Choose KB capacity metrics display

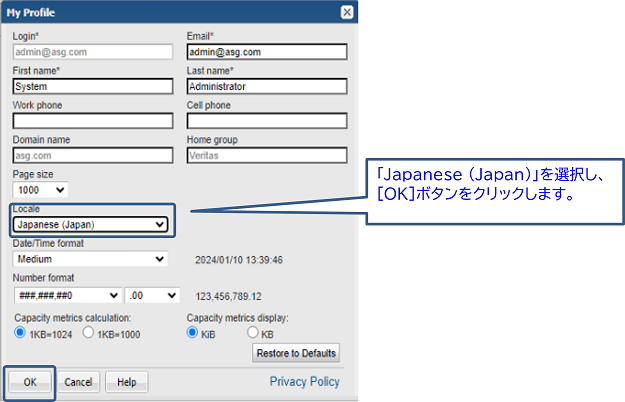[x=252, y=333]
